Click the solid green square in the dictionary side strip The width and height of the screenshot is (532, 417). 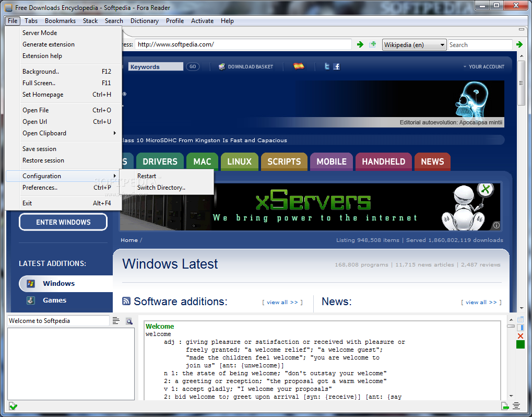pyautogui.click(x=520, y=344)
